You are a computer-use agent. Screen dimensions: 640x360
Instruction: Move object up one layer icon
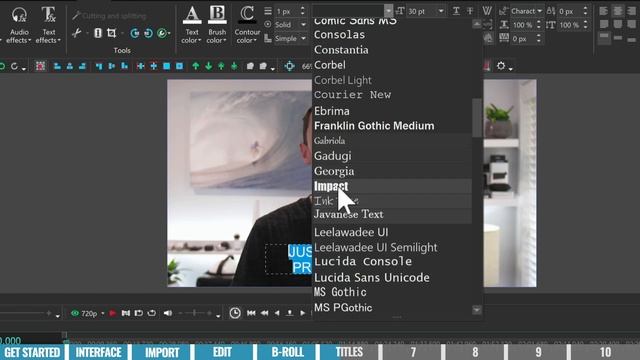pos(196,66)
